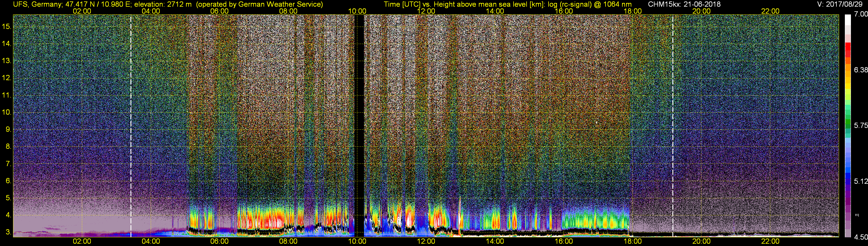This screenshot has height=246, width=868.
Task: Click the 9 km height axis label
Action: coord(8,129)
